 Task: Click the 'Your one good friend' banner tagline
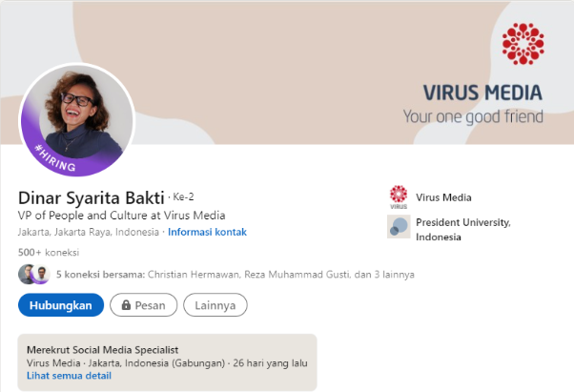[473, 116]
